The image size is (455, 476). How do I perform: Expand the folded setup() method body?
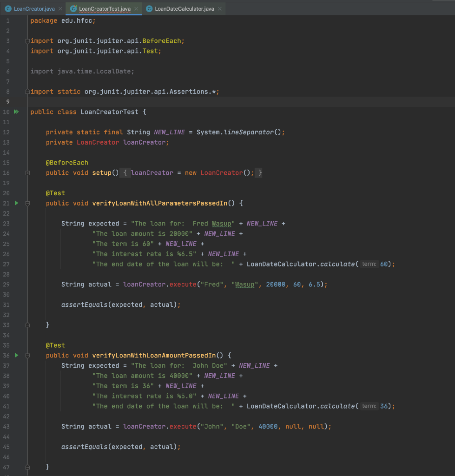click(27, 172)
